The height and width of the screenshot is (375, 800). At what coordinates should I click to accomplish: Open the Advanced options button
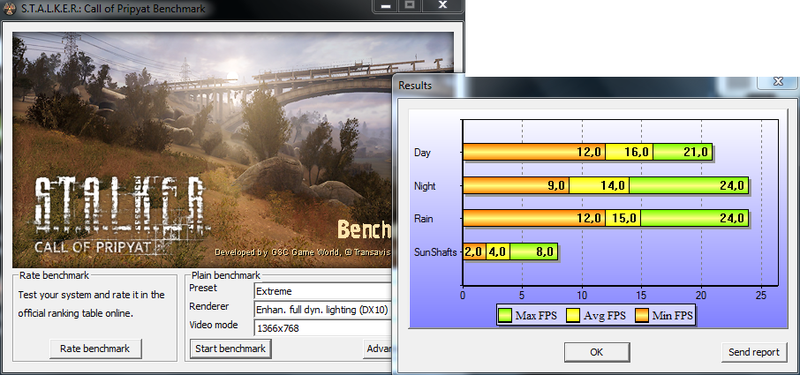click(378, 349)
